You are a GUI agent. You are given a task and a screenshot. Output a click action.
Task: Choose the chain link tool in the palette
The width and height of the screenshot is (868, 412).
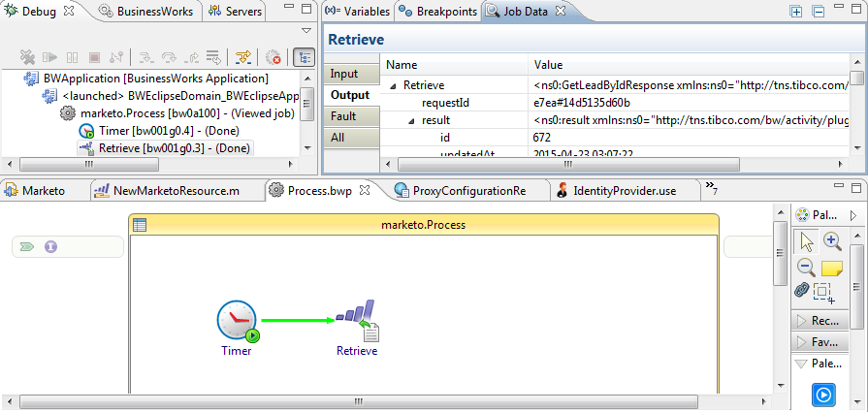point(802,290)
